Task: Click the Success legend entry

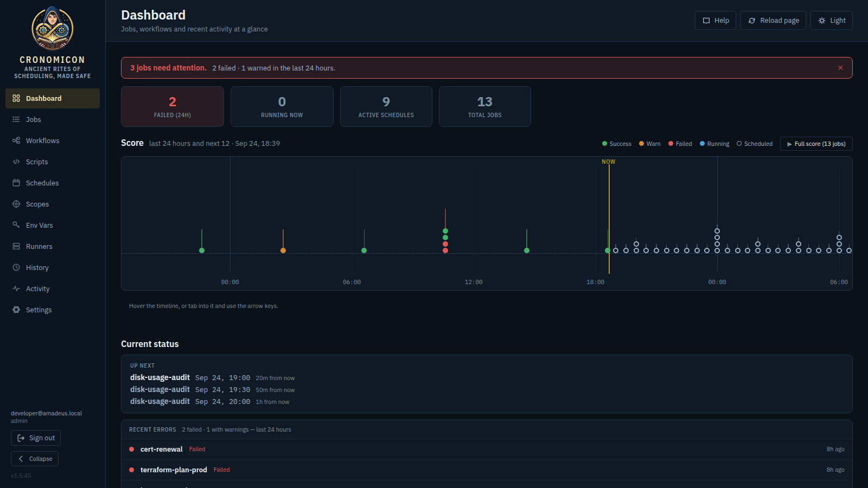Action: pyautogui.click(x=617, y=144)
